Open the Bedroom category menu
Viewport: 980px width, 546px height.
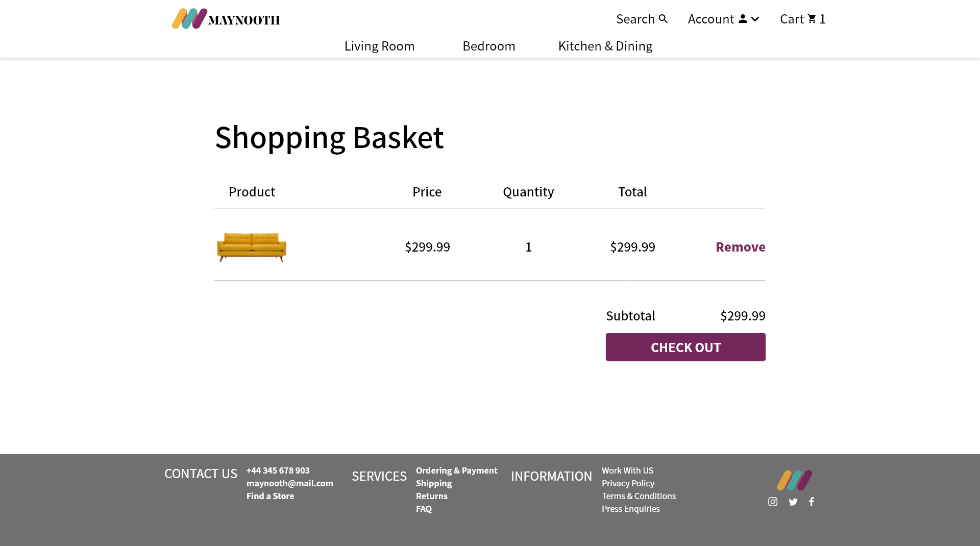[488, 46]
